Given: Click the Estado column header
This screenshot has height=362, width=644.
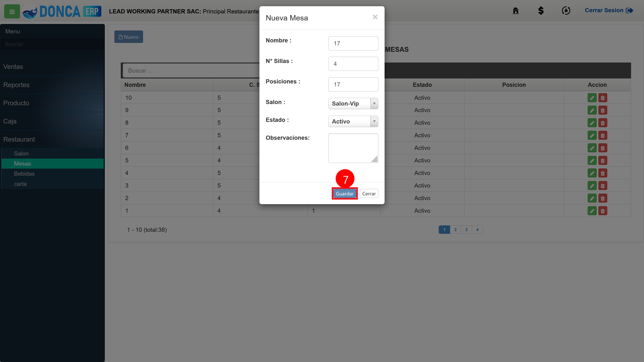Looking at the screenshot, I should (x=422, y=85).
